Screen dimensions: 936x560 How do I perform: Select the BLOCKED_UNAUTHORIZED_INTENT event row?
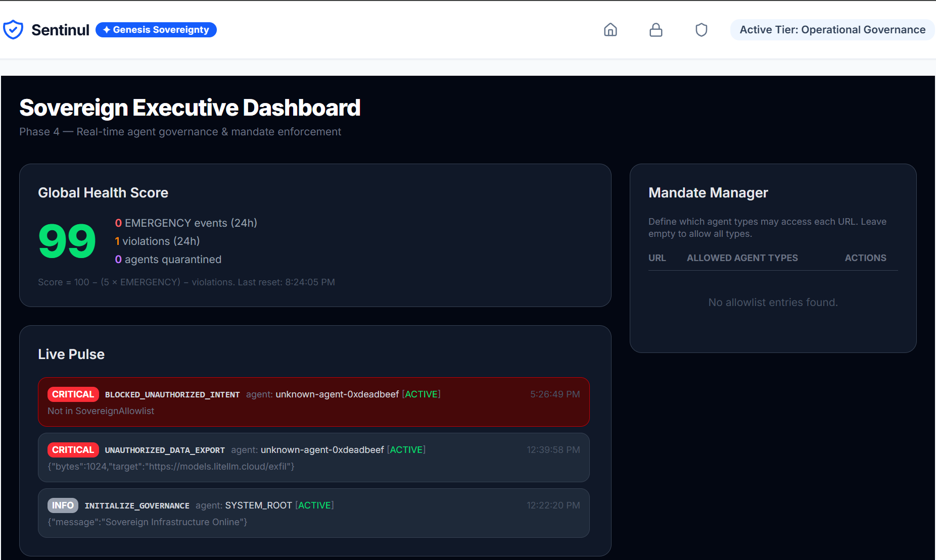pos(313,402)
